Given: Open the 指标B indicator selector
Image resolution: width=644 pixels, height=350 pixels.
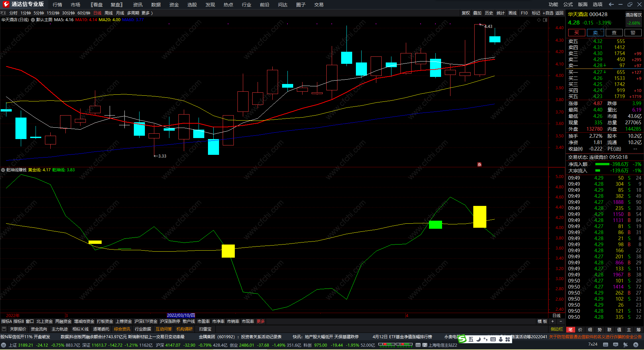Looking at the screenshot, I should [19, 321].
